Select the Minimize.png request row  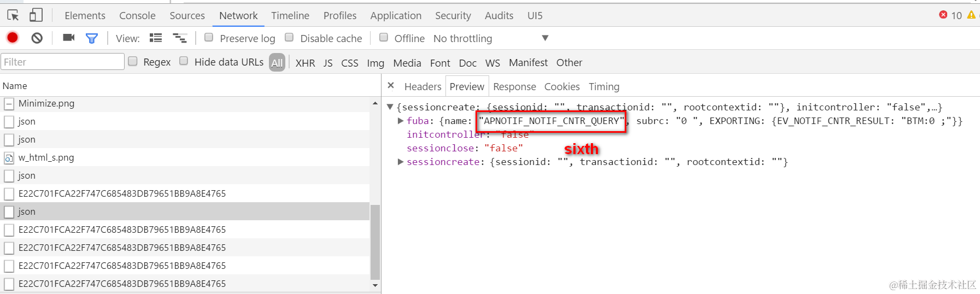[x=185, y=103]
